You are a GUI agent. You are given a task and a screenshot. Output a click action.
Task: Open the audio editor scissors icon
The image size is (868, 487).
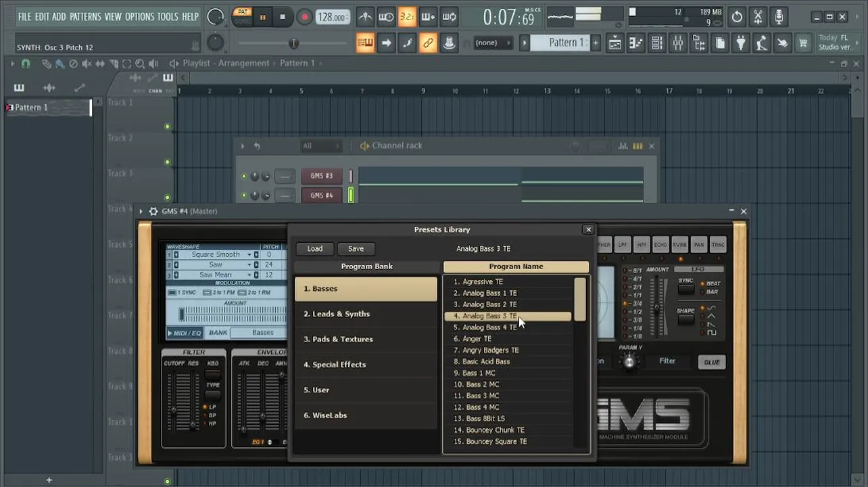click(758, 17)
